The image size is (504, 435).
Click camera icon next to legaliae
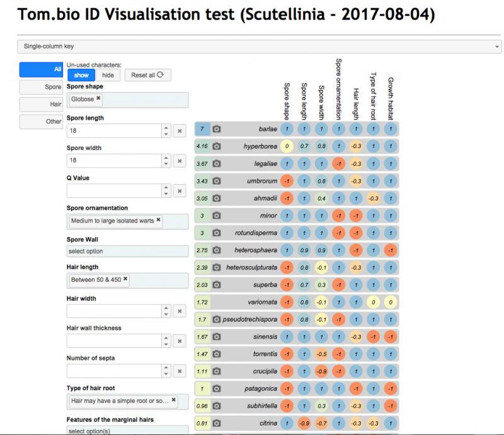(217, 164)
